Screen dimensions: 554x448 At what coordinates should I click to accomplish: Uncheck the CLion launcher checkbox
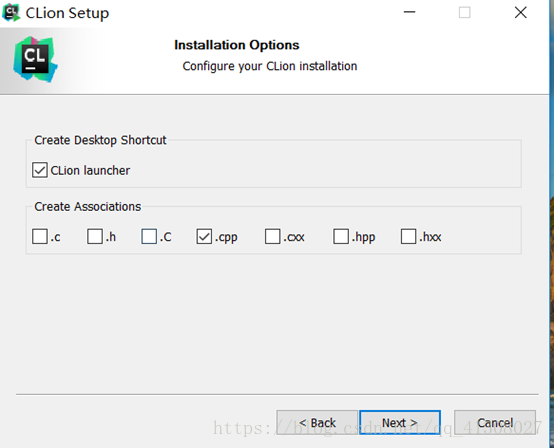coord(40,170)
